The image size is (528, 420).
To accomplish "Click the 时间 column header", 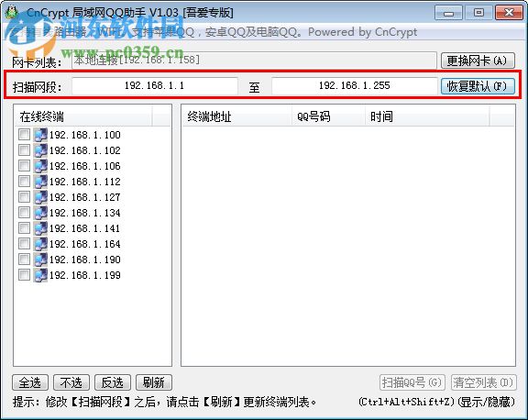I will pos(427,116).
